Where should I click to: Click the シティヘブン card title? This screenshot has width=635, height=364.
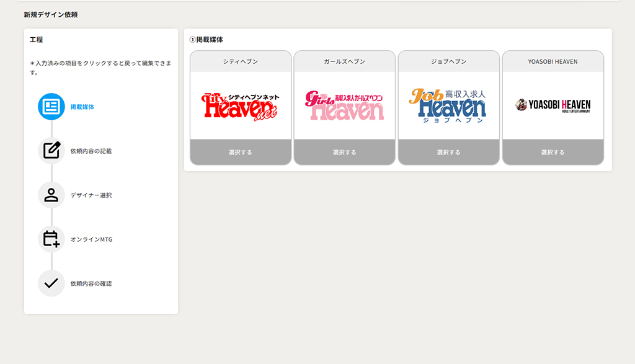point(241,61)
